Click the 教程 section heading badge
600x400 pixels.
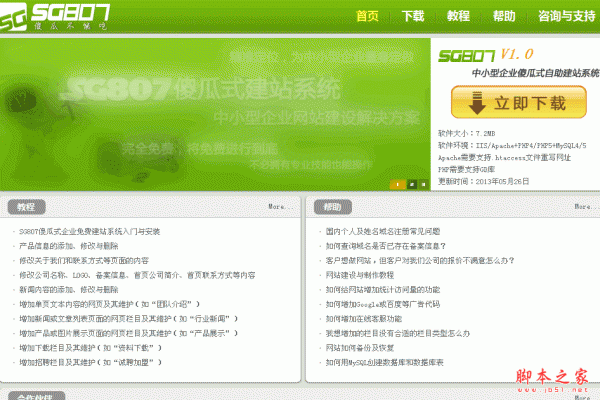pyautogui.click(x=26, y=207)
